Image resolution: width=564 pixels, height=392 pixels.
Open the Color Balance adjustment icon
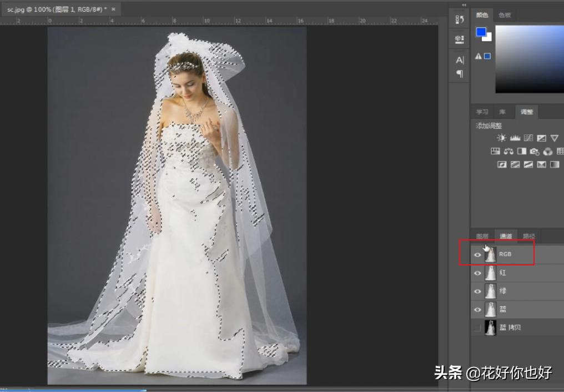click(x=508, y=151)
